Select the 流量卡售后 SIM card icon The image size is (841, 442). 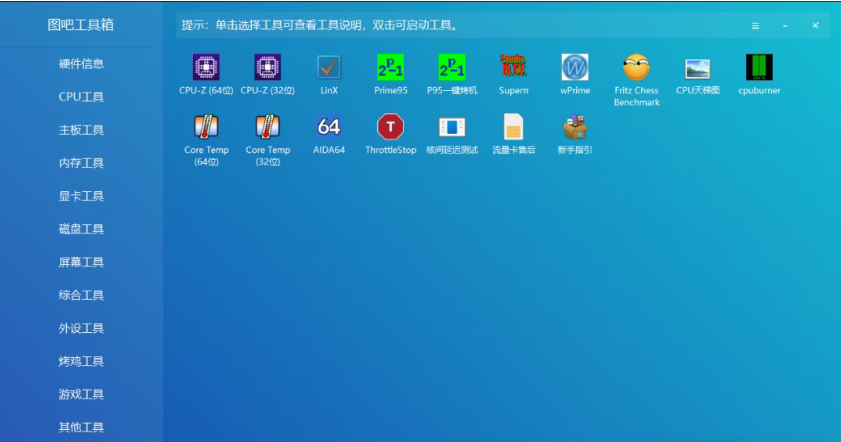tap(513, 127)
